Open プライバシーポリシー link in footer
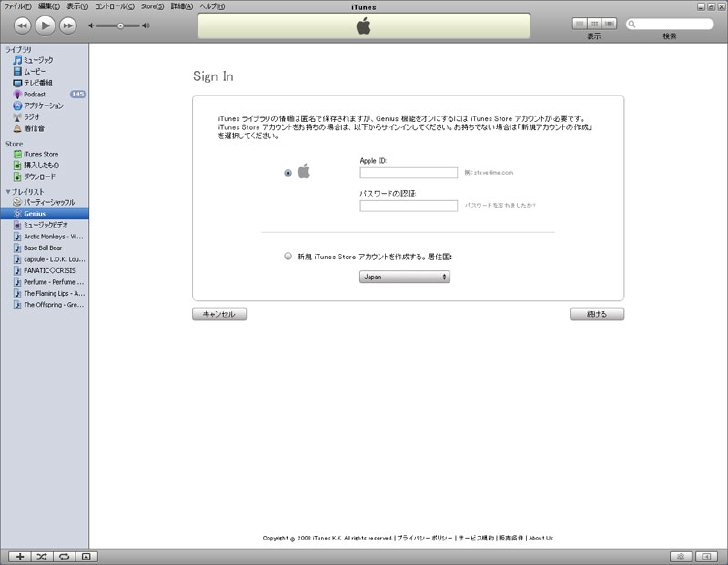This screenshot has width=728, height=565. 424,538
